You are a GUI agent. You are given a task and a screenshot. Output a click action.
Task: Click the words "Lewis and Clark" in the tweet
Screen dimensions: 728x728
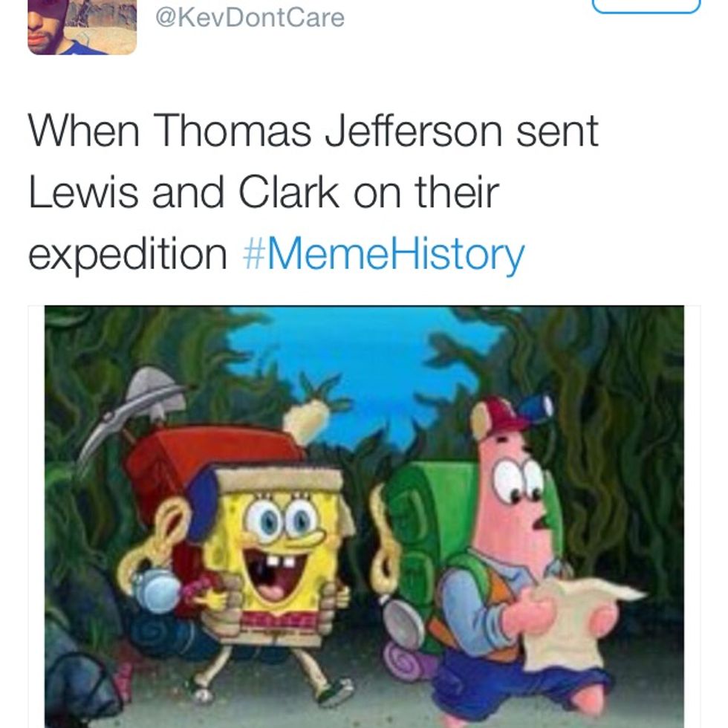point(183,193)
